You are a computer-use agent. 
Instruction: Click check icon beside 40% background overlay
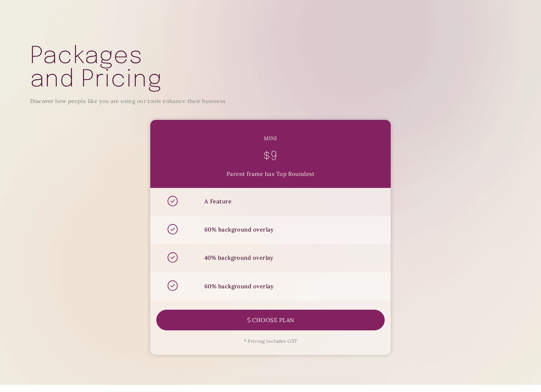pyautogui.click(x=172, y=257)
